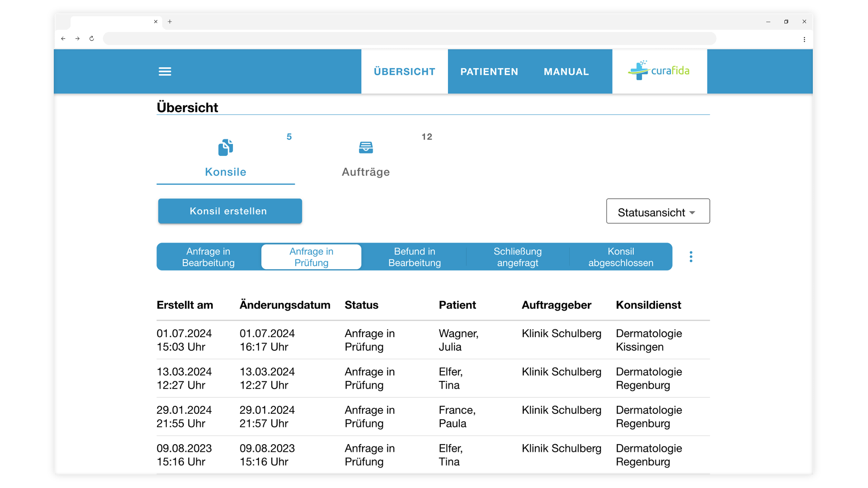Image resolution: width=868 pixels, height=488 pixels.
Task: Switch to the Aufträge tab label
Action: click(366, 172)
